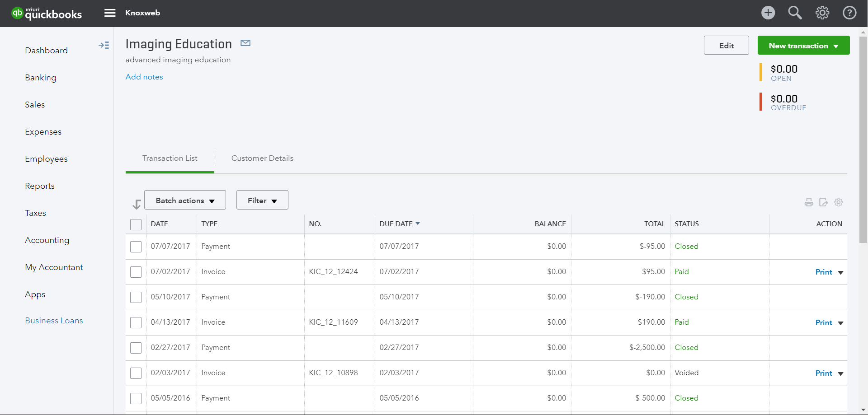
Task: Click the Edit customer button
Action: coord(726,46)
